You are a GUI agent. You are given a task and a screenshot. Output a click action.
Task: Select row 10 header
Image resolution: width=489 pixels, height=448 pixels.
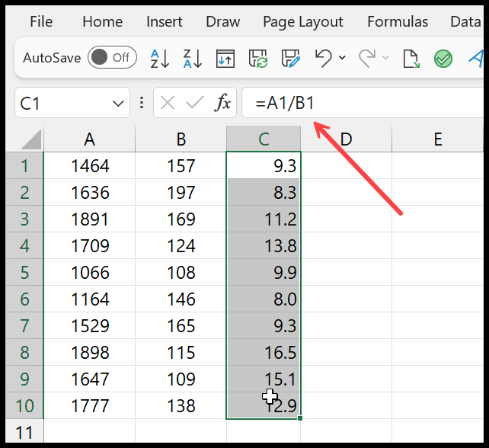click(24, 405)
